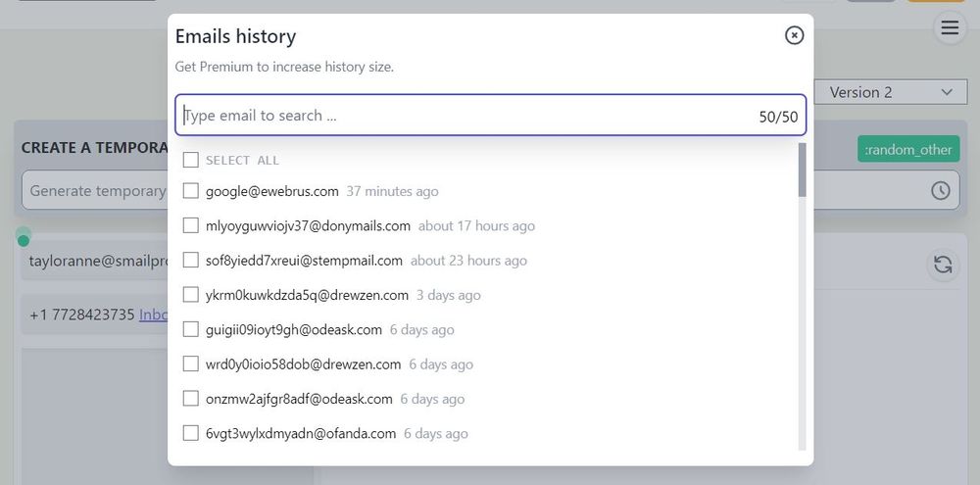
Task: Click the Version 2 dropdown chevron
Action: 947,92
